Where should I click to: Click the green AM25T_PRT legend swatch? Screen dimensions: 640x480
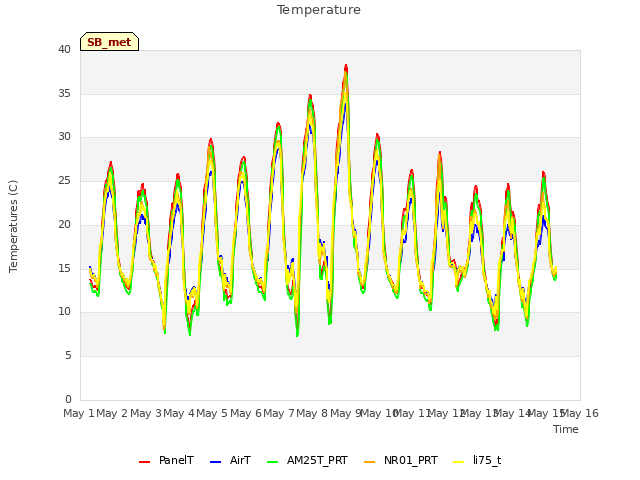click(x=273, y=462)
